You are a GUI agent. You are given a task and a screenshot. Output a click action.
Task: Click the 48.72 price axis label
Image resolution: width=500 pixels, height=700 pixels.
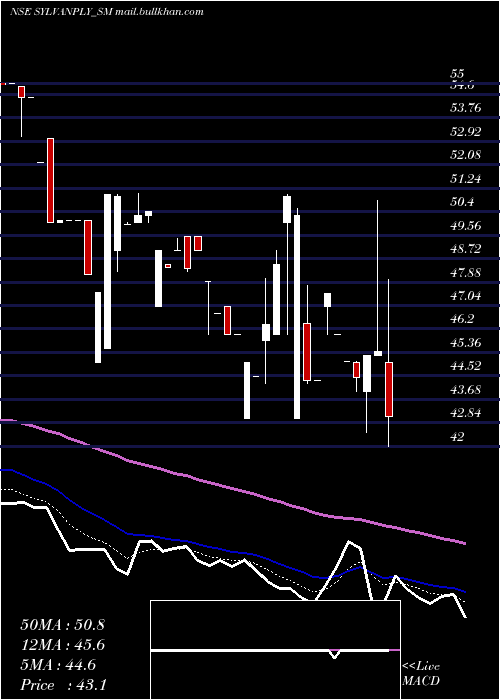tap(466, 249)
